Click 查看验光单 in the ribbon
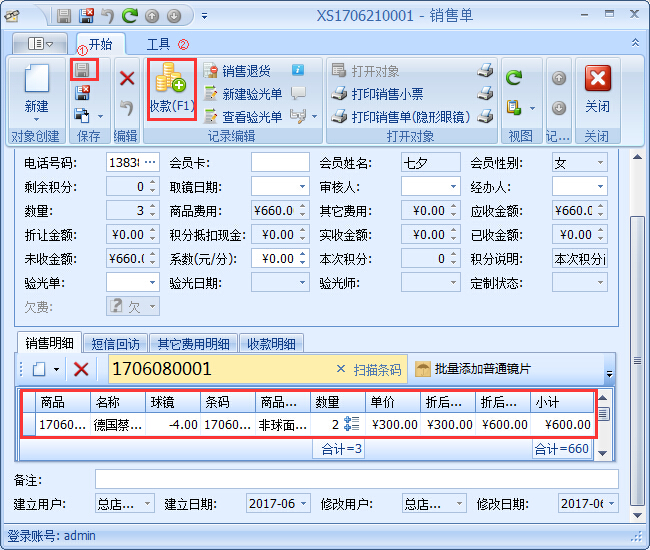 [x=243, y=117]
